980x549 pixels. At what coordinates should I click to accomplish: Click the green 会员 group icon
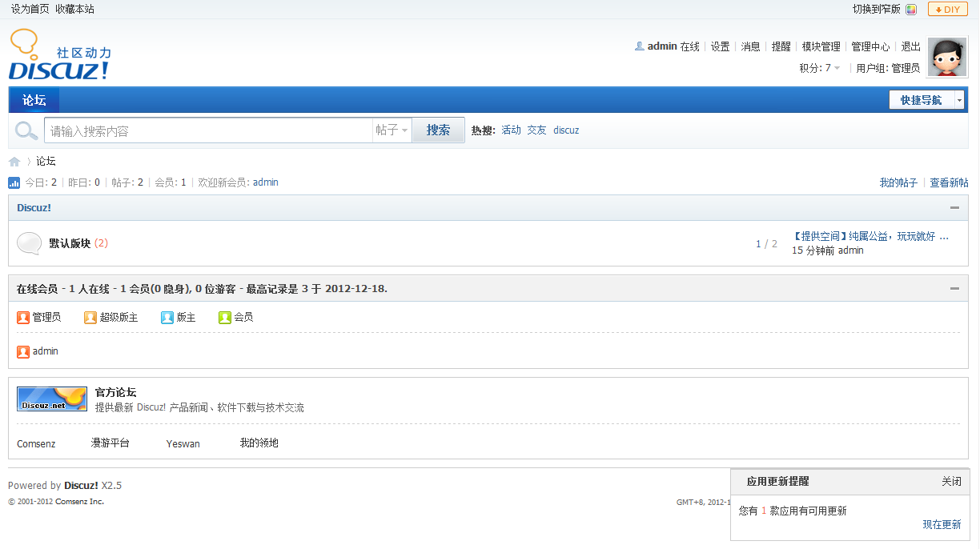(x=225, y=317)
